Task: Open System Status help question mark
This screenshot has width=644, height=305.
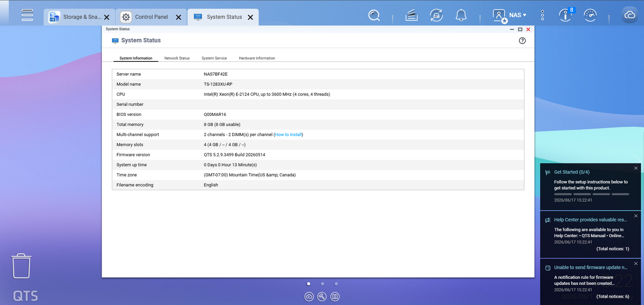Action: (x=522, y=41)
